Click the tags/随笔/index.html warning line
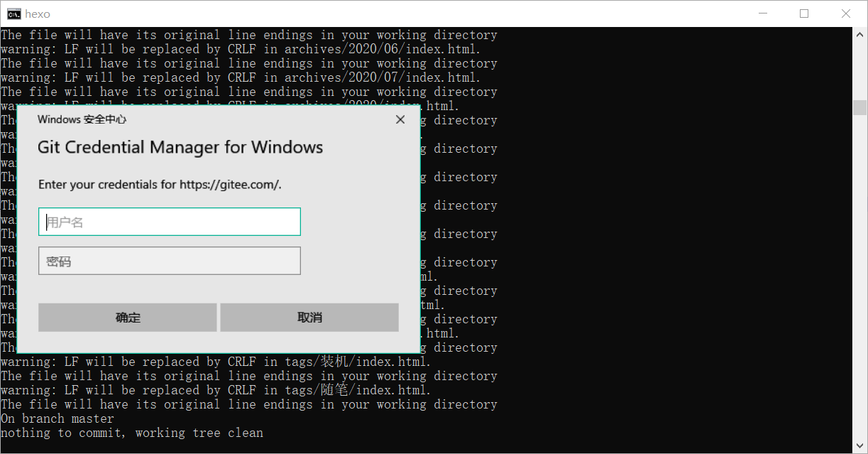This screenshot has width=868, height=454. (216, 390)
